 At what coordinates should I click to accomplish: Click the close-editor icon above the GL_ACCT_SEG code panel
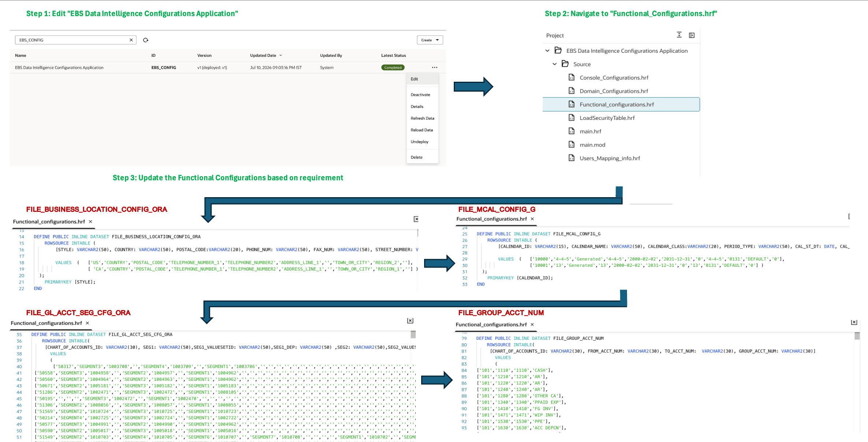tap(410, 321)
